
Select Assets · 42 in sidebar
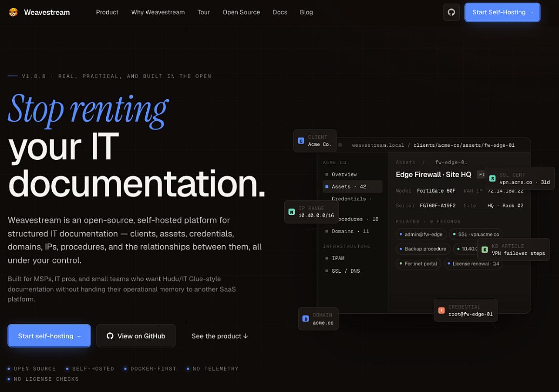353,186
